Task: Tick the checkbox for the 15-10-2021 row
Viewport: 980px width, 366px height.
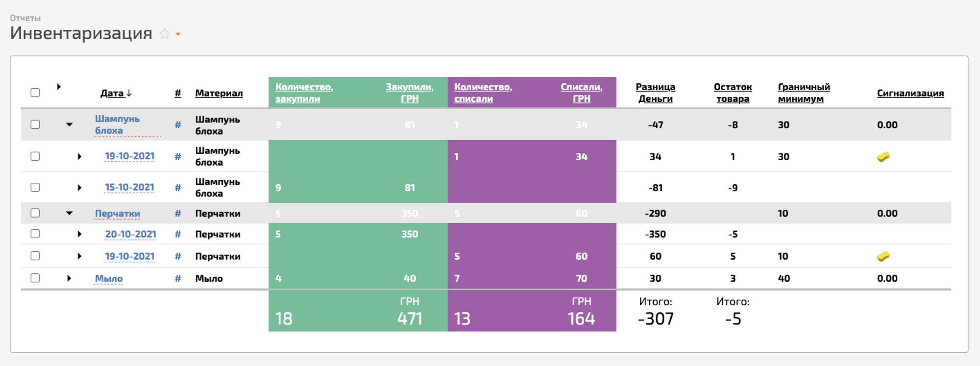Action: click(x=35, y=187)
